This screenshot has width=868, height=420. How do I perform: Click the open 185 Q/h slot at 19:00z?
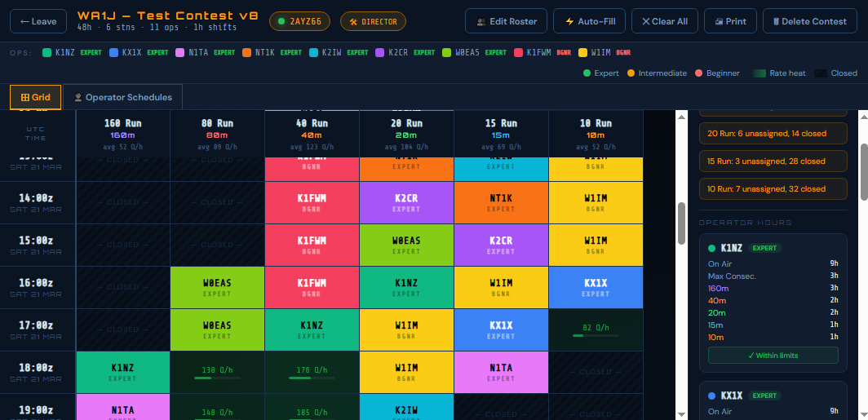312,407
